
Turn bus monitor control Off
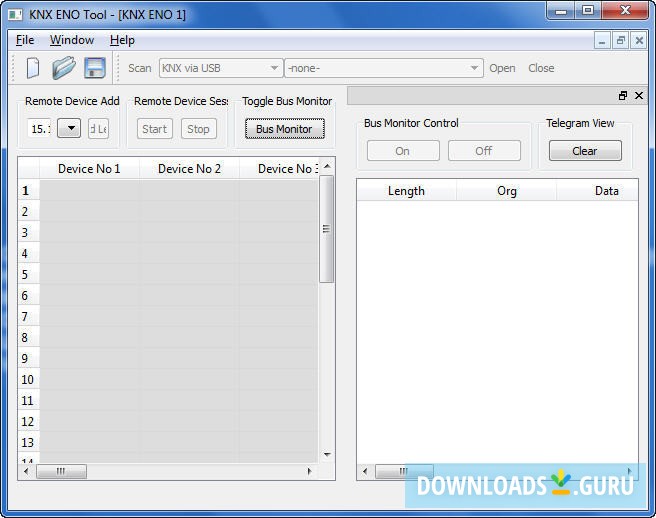(484, 151)
